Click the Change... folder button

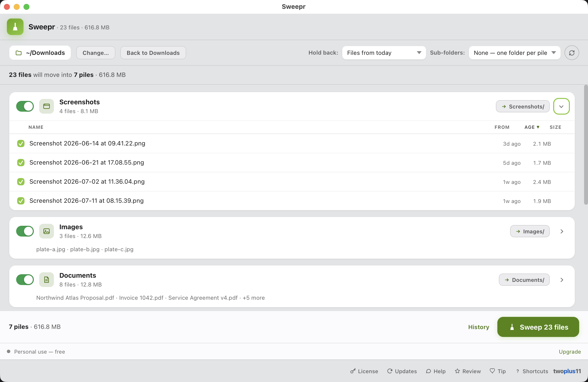click(96, 53)
